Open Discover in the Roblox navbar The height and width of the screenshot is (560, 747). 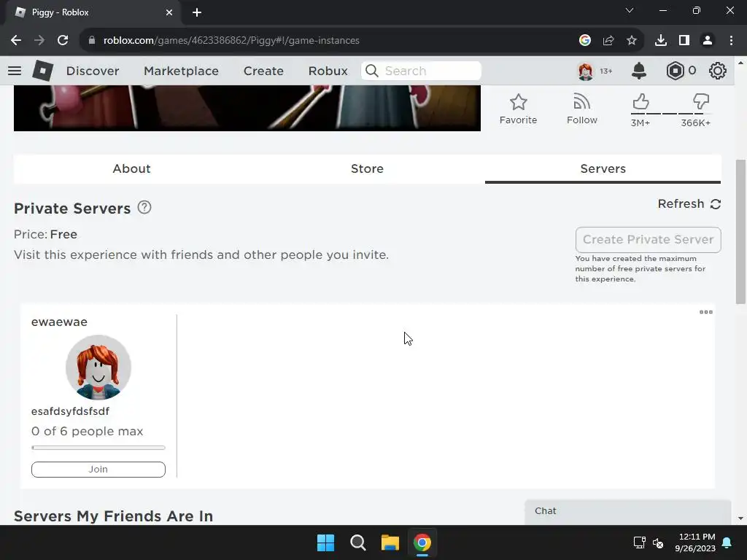pyautogui.click(x=93, y=71)
